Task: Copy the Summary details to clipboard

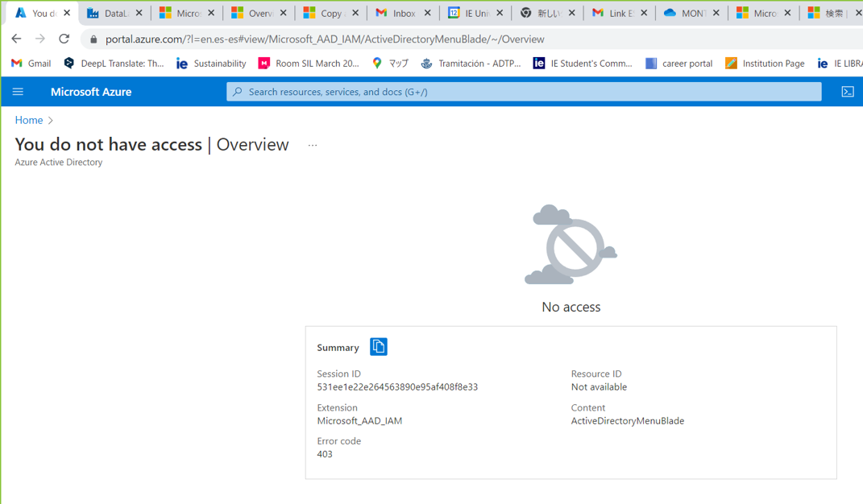Action: (379, 346)
